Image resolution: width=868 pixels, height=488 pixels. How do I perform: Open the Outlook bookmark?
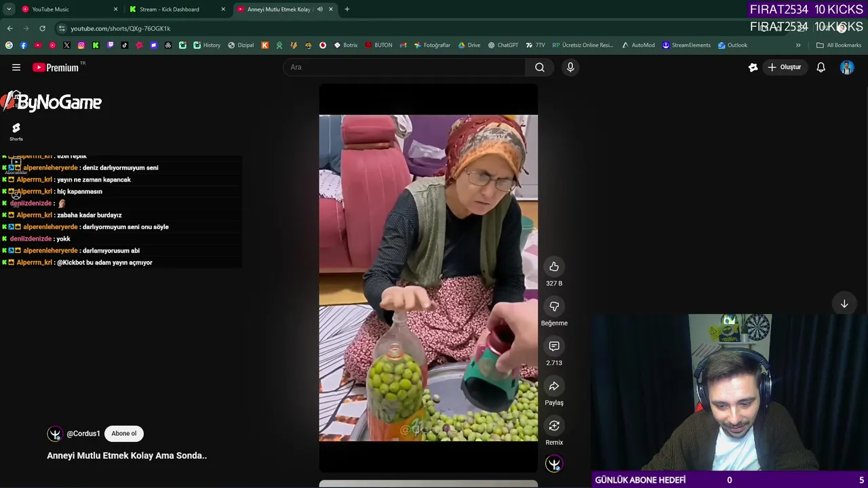(732, 45)
